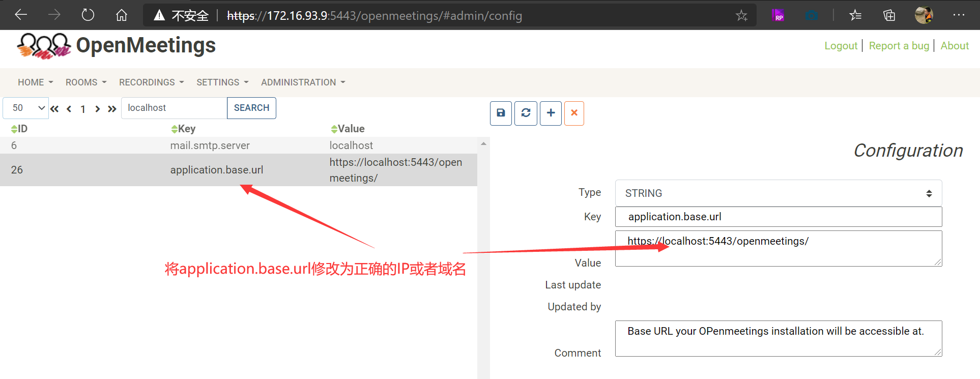980x379 pixels.
Task: Click the not-secure warning triangle
Action: point(159,15)
